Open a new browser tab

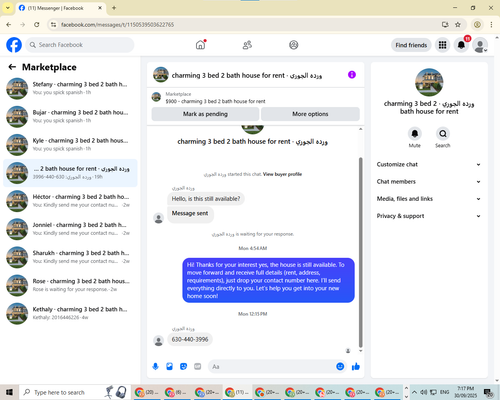(114, 8)
